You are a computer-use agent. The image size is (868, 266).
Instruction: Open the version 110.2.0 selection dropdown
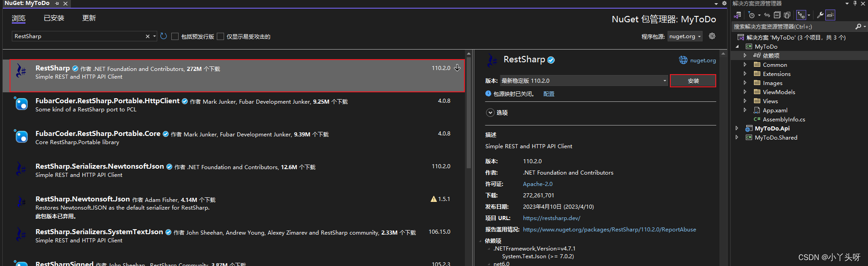[x=584, y=80]
